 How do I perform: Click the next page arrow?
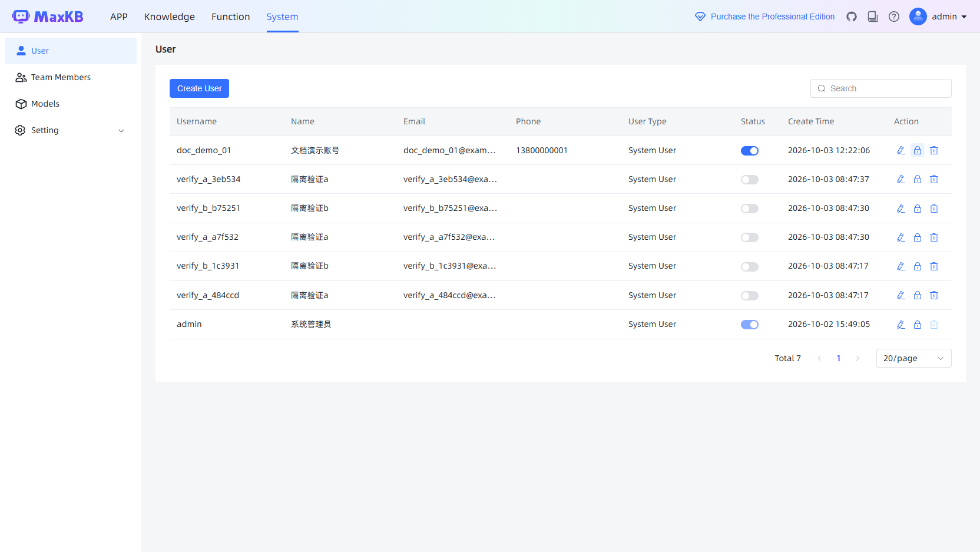[857, 358]
